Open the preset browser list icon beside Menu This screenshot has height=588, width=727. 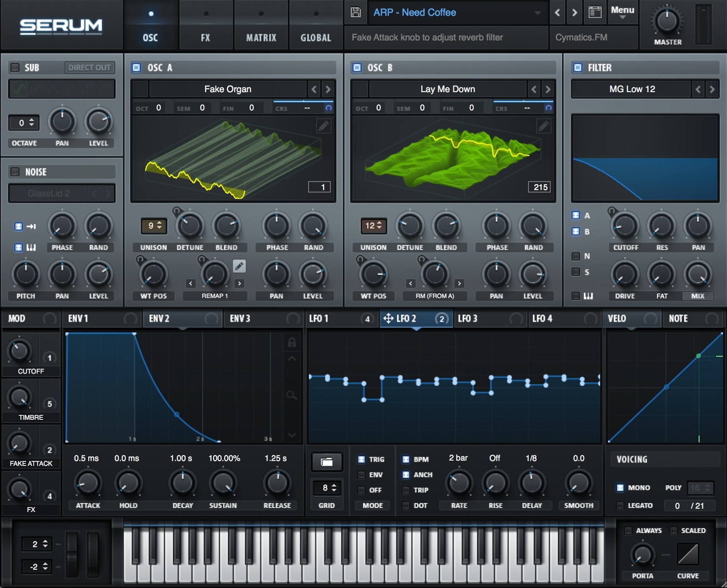[x=594, y=12]
